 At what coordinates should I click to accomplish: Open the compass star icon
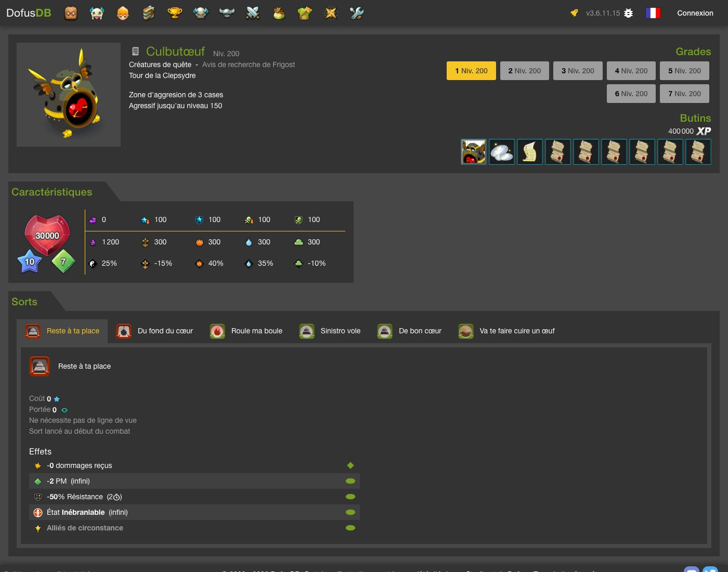tap(331, 13)
